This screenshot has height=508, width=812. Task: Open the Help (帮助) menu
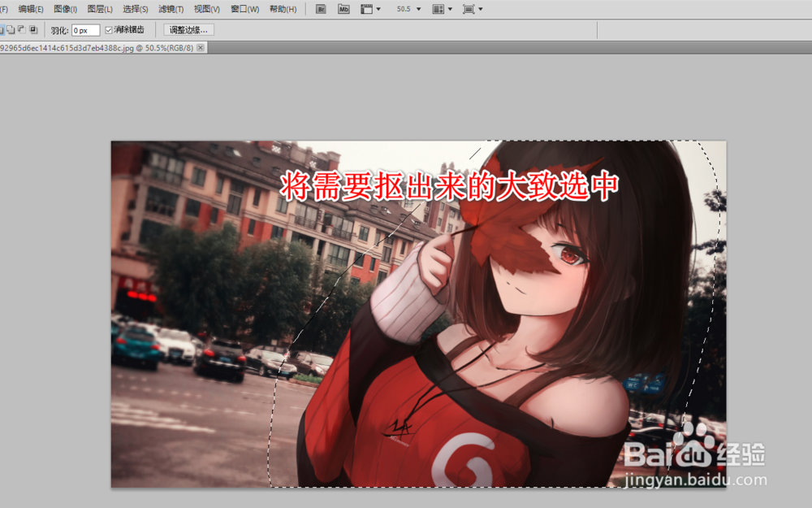[283, 9]
